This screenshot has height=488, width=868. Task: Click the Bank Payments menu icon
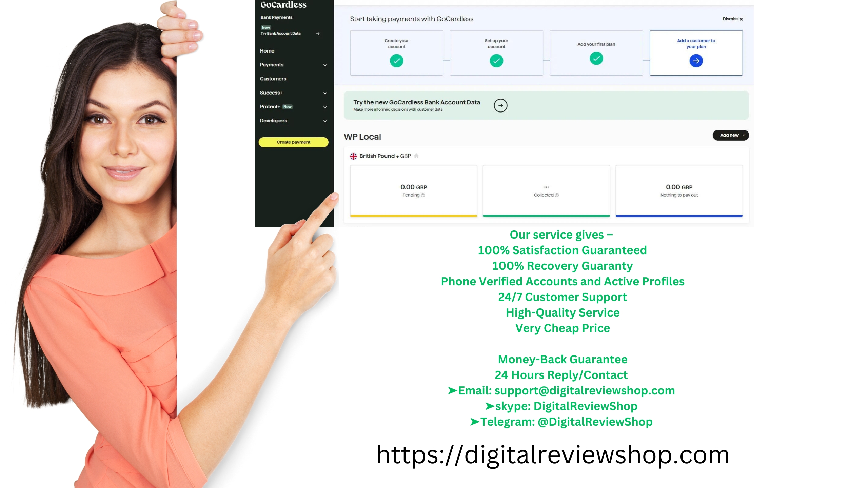click(276, 17)
